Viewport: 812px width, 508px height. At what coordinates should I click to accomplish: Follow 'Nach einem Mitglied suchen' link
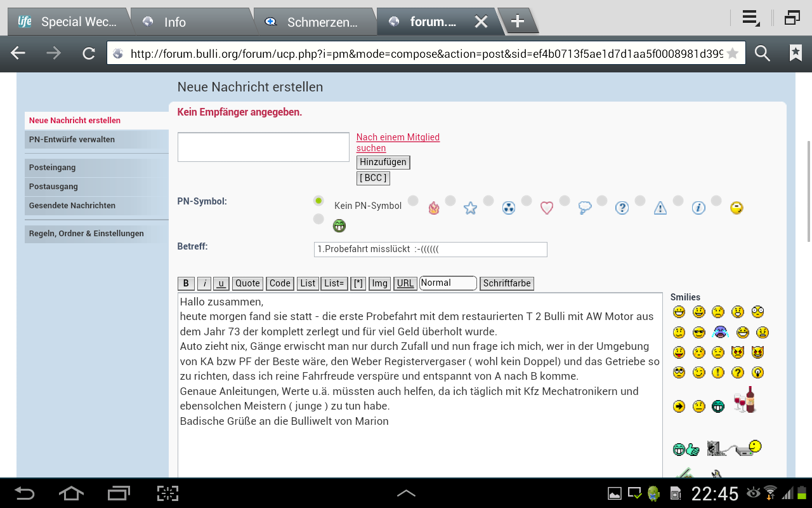[397, 142]
